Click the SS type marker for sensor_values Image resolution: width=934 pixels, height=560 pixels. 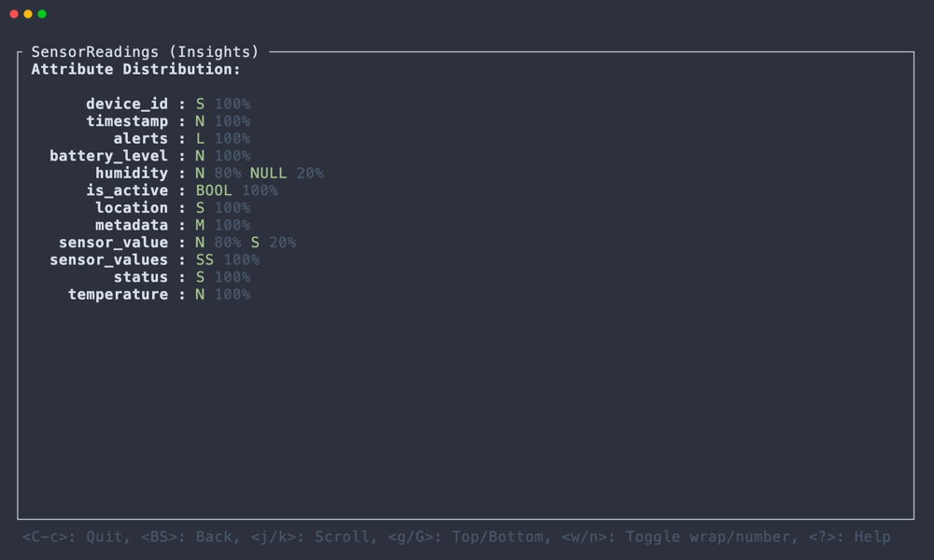(205, 259)
